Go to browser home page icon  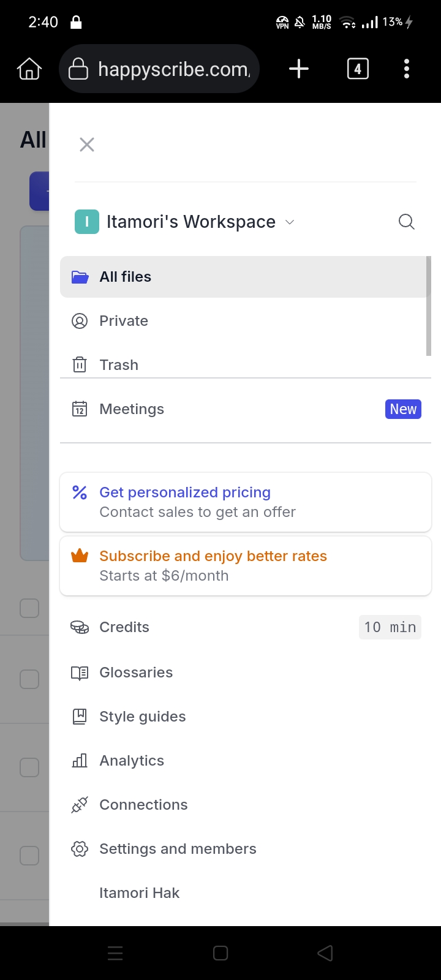[x=29, y=69]
